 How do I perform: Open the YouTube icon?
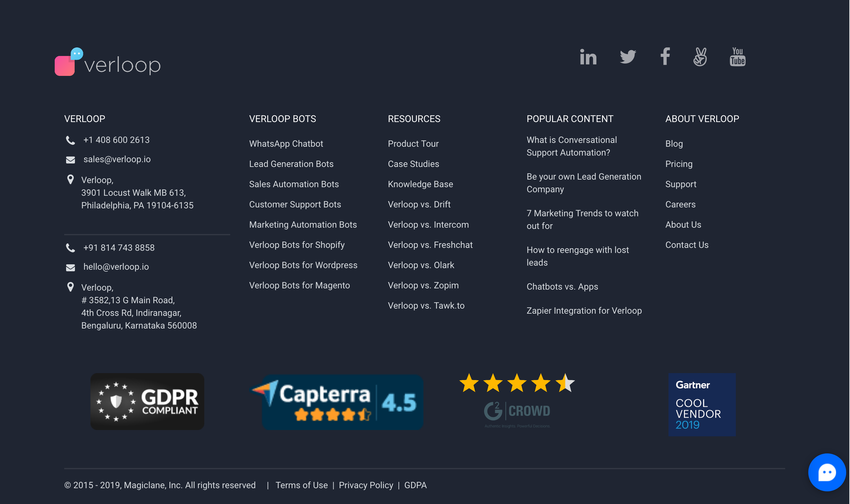(738, 57)
